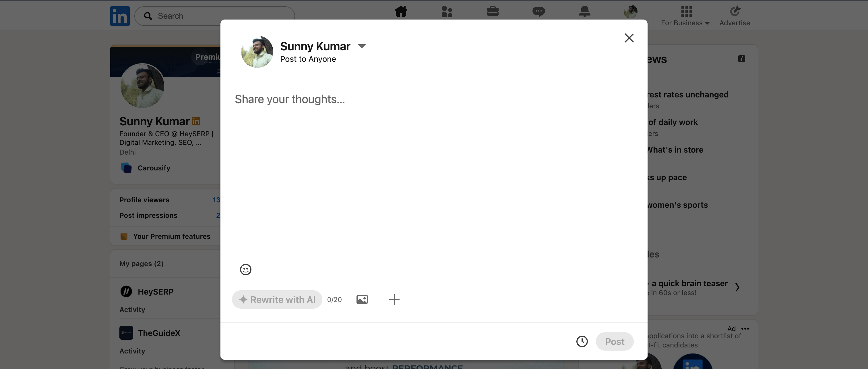Click the Rewrite with AI button
Viewport: 868px width, 369px height.
[x=277, y=299]
